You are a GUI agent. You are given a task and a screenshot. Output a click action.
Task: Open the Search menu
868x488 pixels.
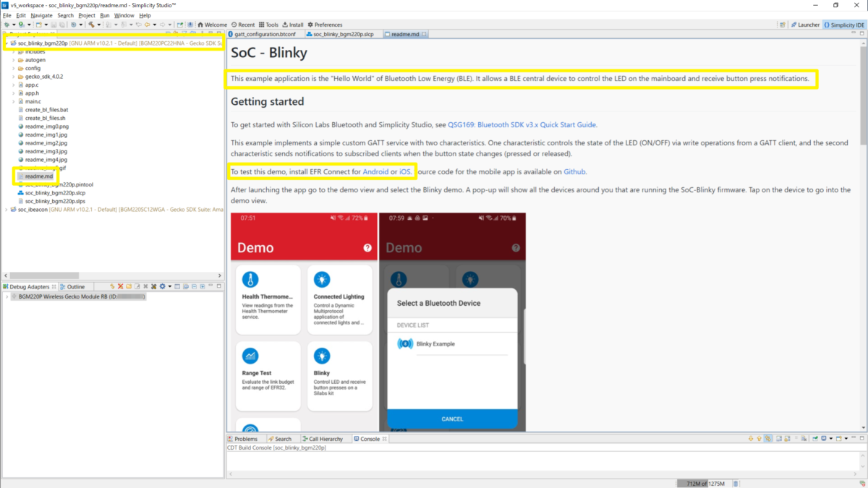[65, 15]
